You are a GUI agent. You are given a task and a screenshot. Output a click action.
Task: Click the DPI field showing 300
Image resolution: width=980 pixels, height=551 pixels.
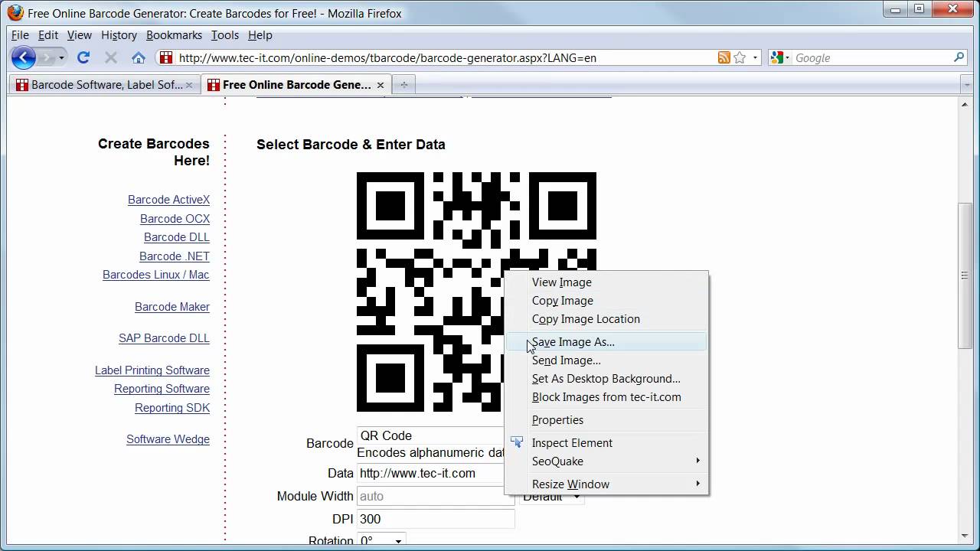[436, 519]
